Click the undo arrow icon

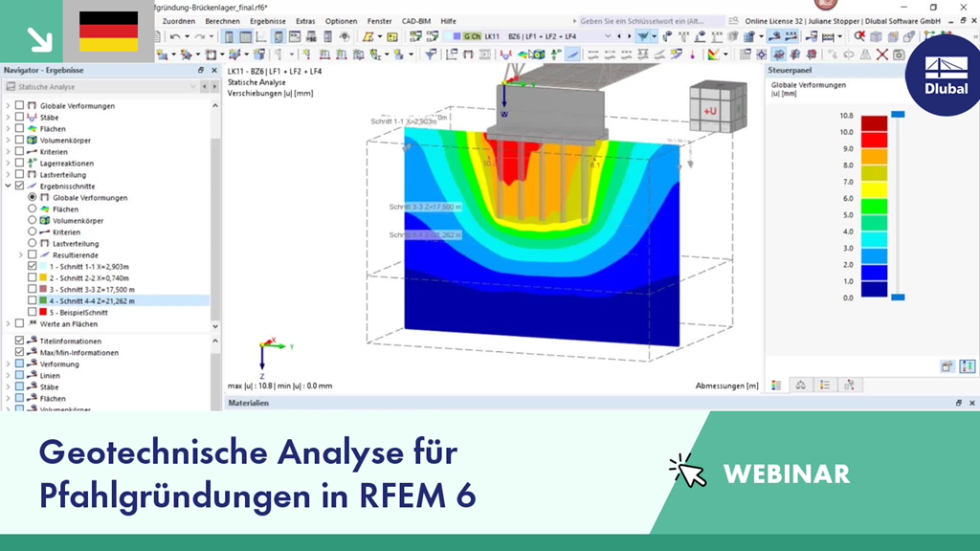coord(174,37)
